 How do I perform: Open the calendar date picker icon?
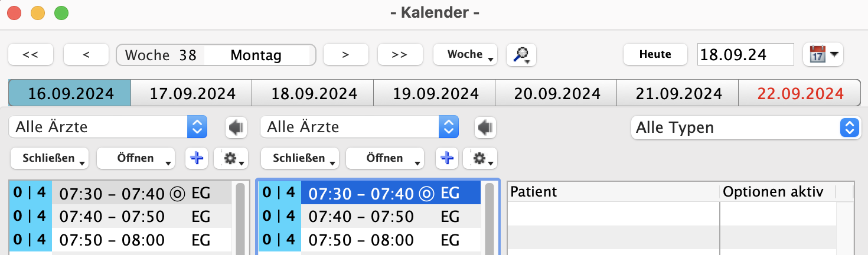pyautogui.click(x=823, y=54)
